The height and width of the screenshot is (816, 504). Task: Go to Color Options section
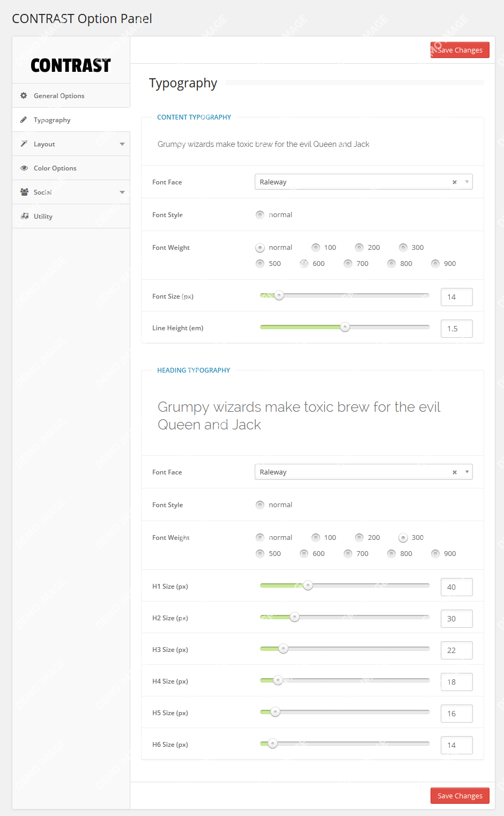tap(55, 168)
